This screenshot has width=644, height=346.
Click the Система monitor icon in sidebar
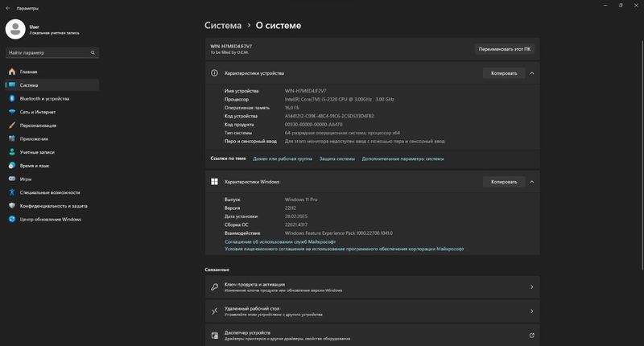coord(12,85)
